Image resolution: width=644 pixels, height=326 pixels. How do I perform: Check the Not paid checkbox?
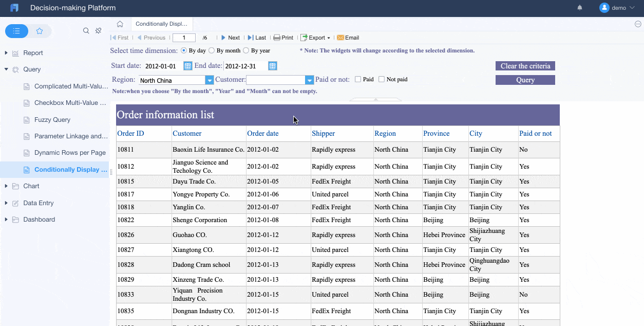click(382, 79)
